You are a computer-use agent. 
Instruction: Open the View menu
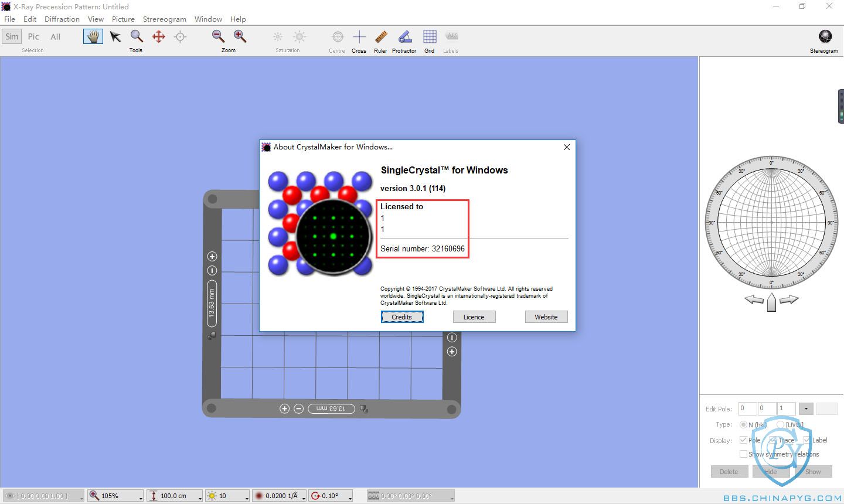(x=96, y=19)
